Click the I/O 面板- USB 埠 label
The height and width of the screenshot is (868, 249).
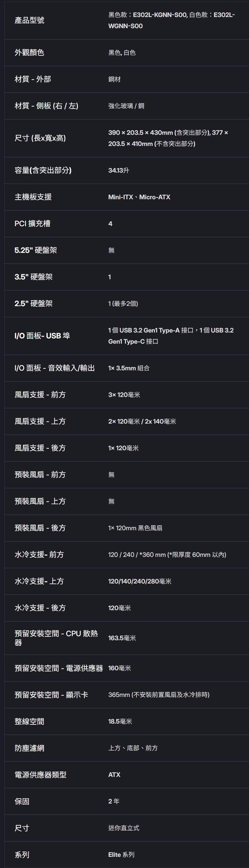click(x=42, y=336)
